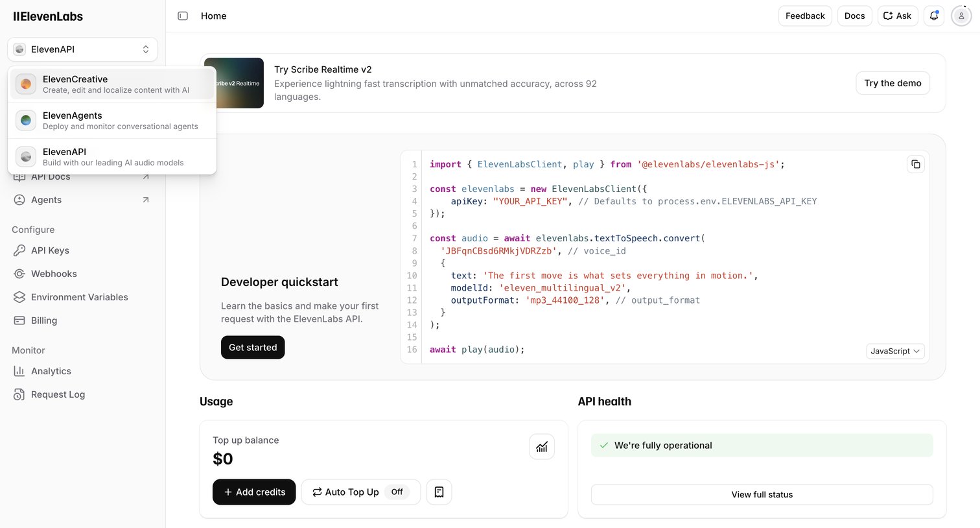The height and width of the screenshot is (528, 980).
Task: Click the API Keys key icon
Action: pyautogui.click(x=19, y=250)
